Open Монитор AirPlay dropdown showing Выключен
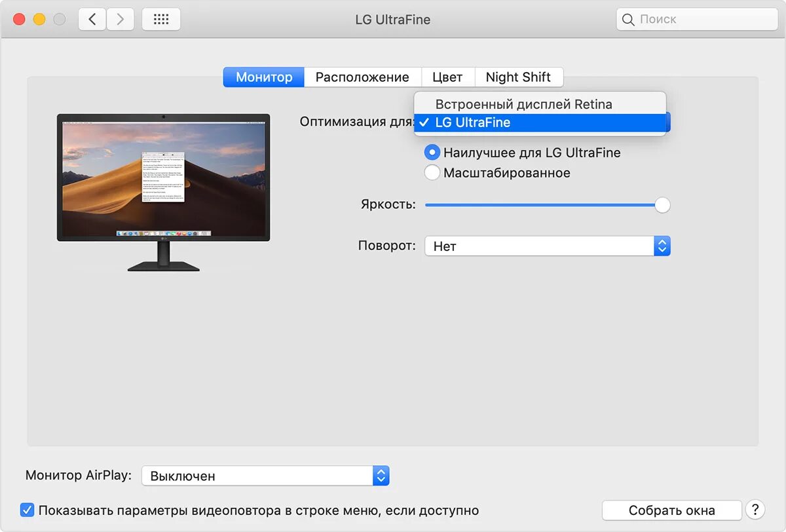 click(x=265, y=476)
